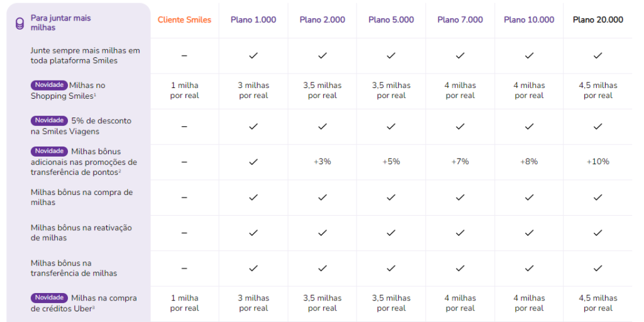Click the Novidade badge on the 5% de desconto row
The image size is (644, 322).
[x=49, y=120]
